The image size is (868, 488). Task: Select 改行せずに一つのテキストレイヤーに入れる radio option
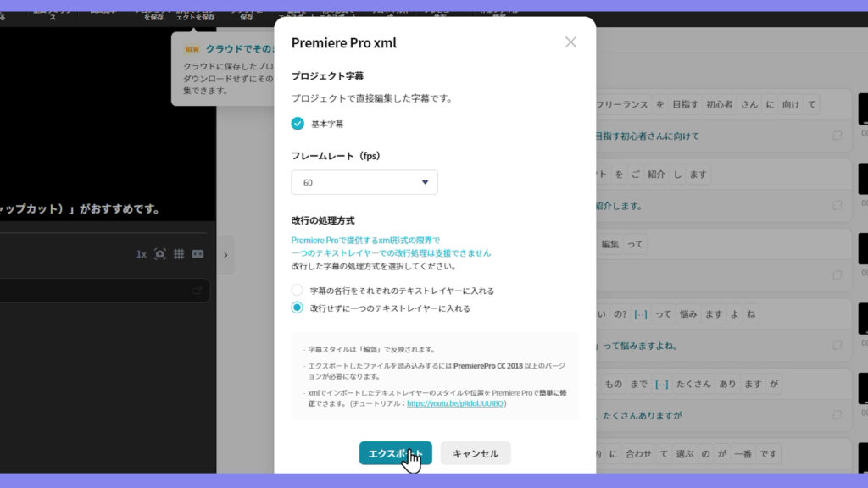[298, 308]
